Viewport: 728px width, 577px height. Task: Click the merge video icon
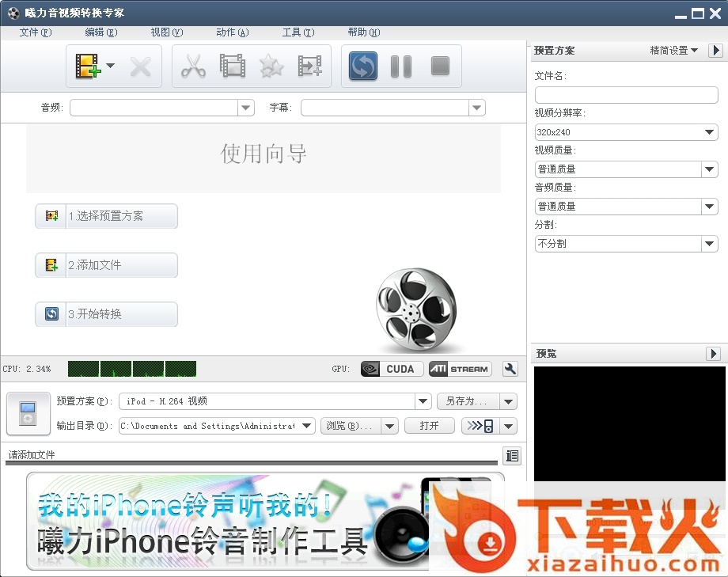pos(309,66)
